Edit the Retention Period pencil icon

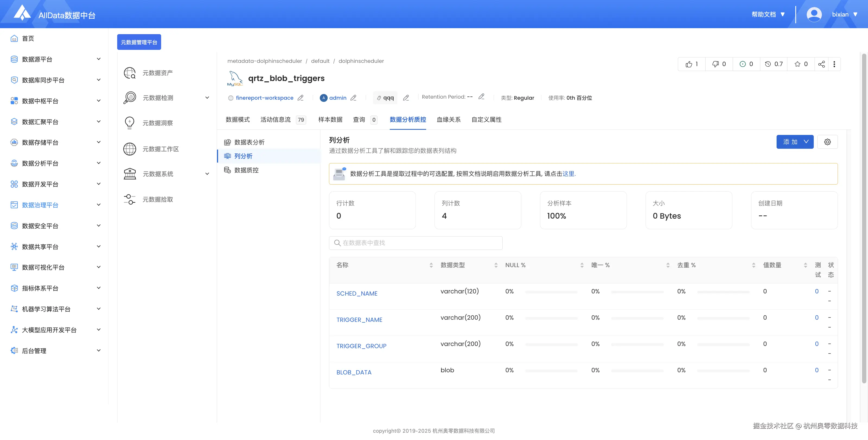(x=481, y=97)
